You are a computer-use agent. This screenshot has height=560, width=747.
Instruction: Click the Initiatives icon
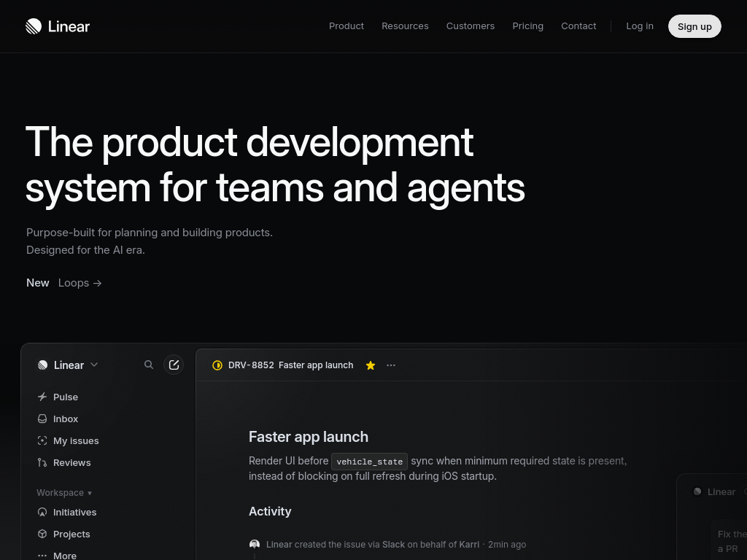pos(42,512)
